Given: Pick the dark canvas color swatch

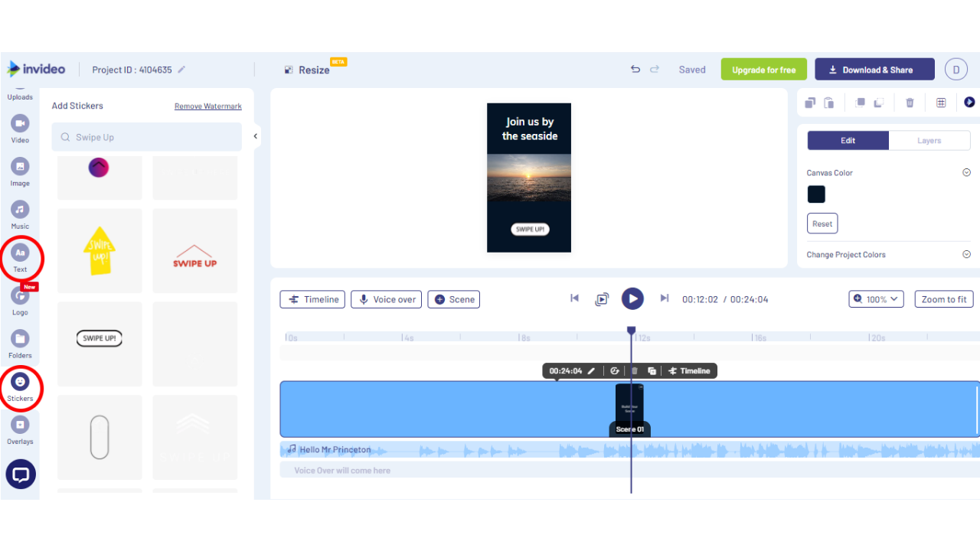Looking at the screenshot, I should (816, 194).
